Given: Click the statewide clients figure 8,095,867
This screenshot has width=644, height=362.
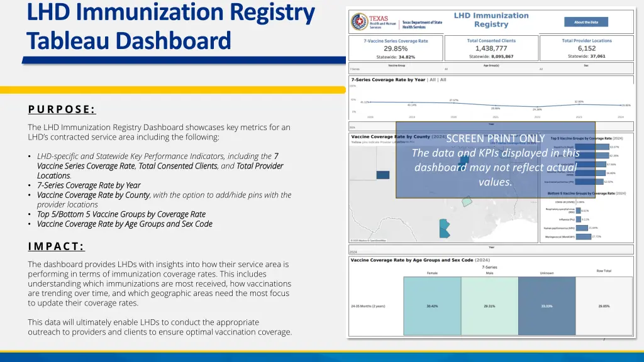Looking at the screenshot, I should pyautogui.click(x=502, y=57).
